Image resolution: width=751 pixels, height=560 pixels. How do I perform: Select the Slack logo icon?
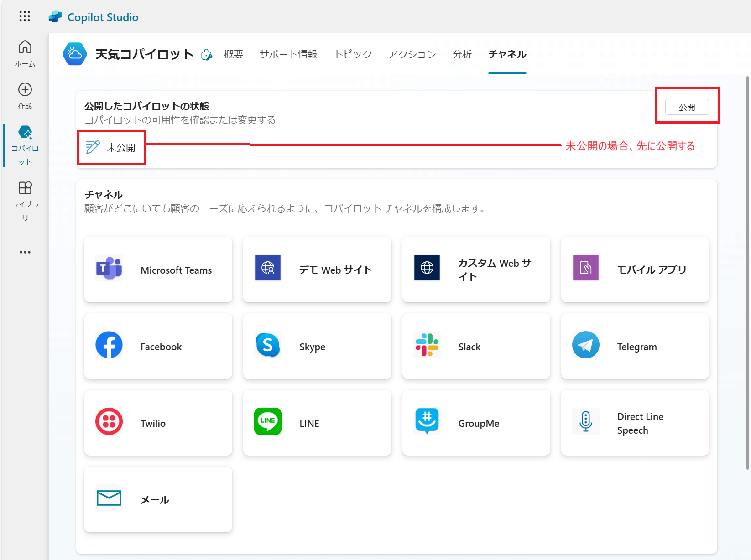click(427, 345)
